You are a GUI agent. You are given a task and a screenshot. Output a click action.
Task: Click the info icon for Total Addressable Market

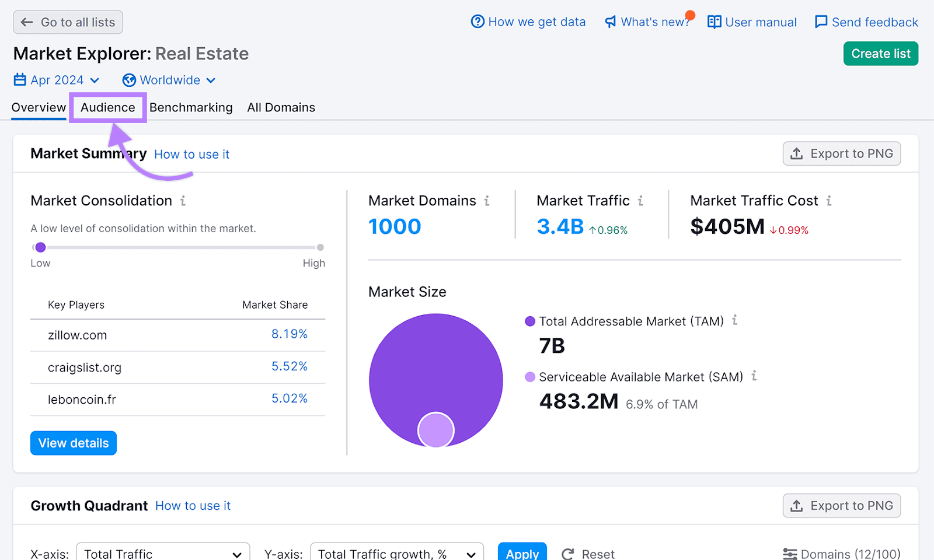click(x=735, y=320)
